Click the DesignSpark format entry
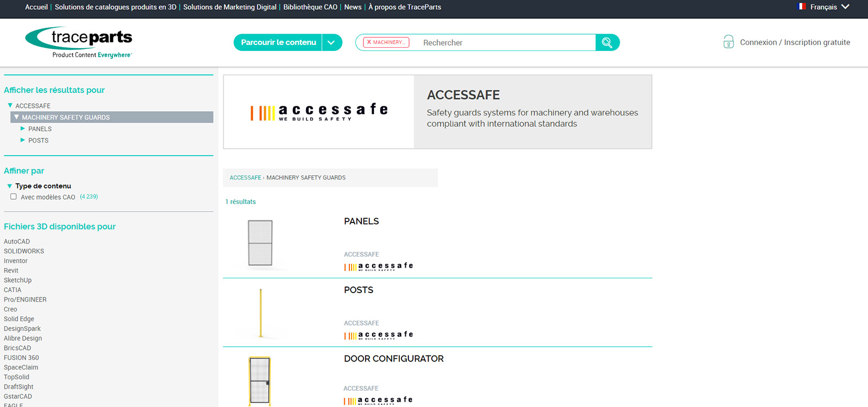 tap(22, 329)
